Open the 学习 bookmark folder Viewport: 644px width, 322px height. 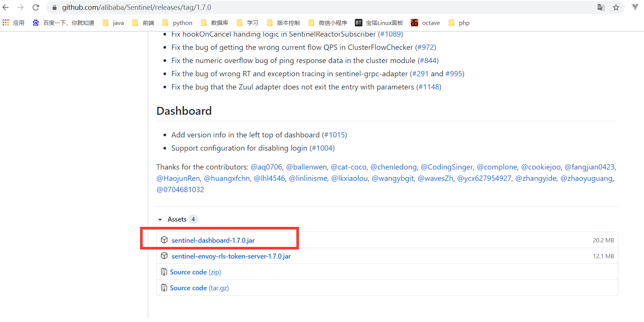(247, 23)
